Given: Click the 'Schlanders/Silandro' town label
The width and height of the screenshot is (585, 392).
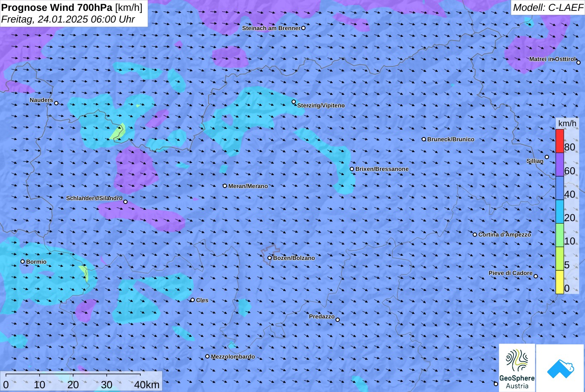Looking at the screenshot, I should tap(94, 198).
